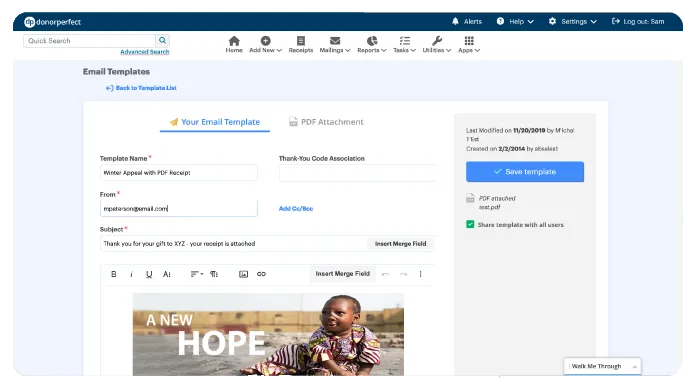Image resolution: width=695 pixels, height=388 pixels.
Task: Toggle underline formatting
Action: [x=149, y=274]
